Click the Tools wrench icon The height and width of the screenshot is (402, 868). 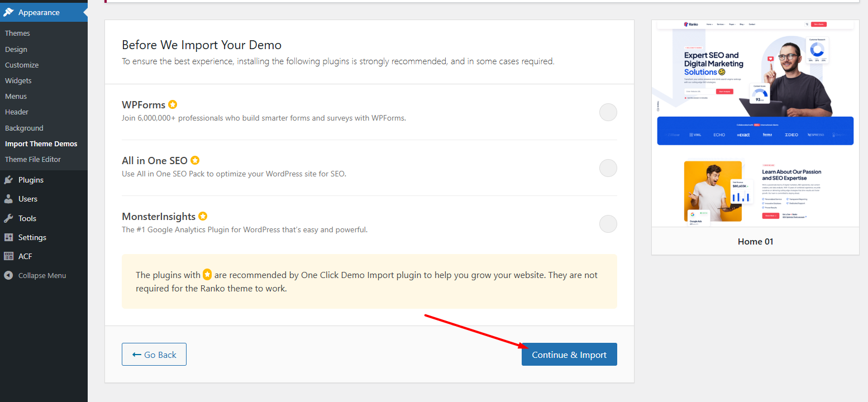8,218
